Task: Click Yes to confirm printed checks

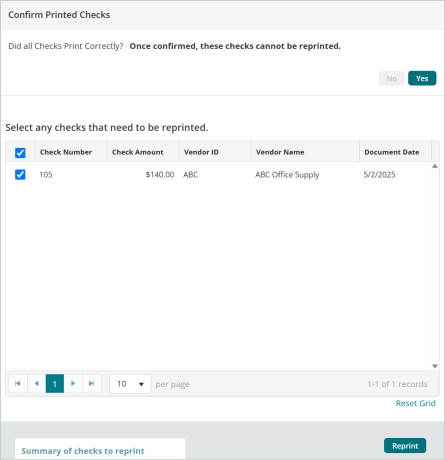Action: [422, 78]
